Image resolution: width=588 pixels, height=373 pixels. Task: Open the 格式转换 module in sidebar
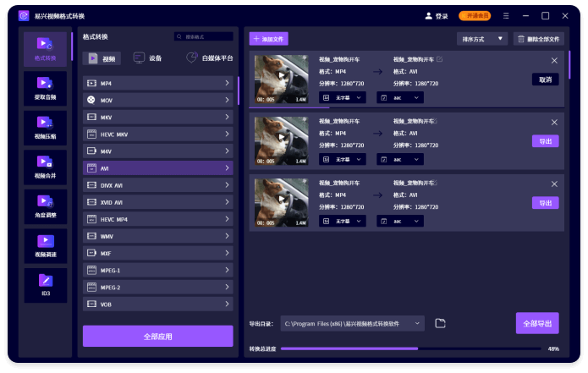(x=46, y=49)
